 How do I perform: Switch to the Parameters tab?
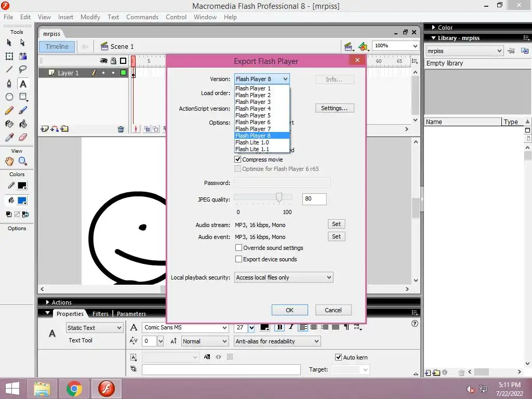point(131,314)
